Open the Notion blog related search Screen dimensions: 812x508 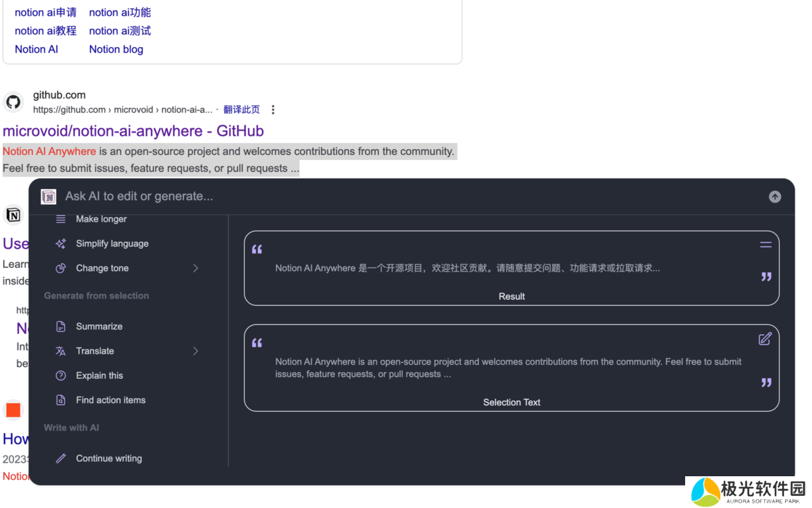click(116, 50)
